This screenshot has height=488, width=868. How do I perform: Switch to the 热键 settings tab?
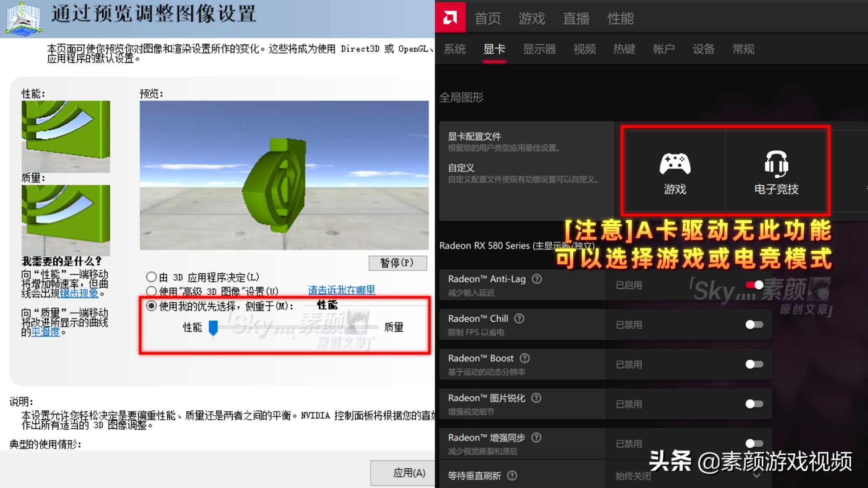point(624,49)
